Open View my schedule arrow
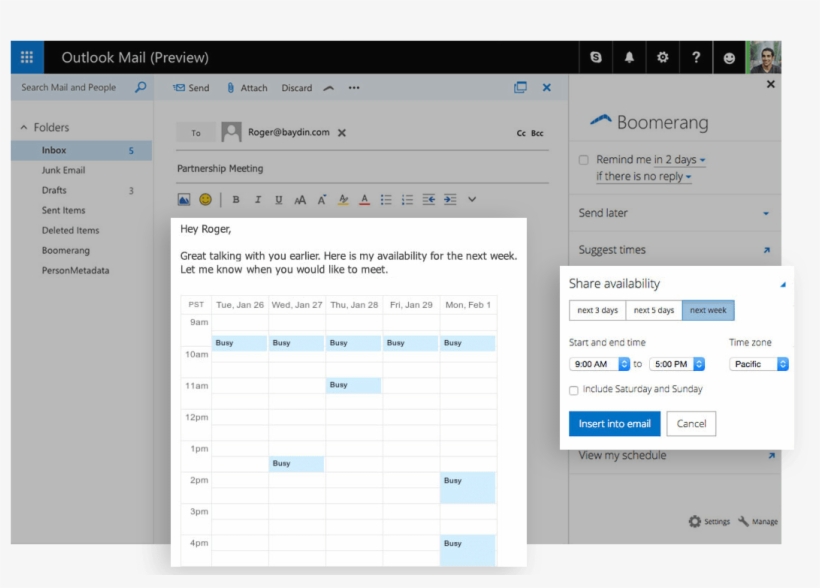This screenshot has height=588, width=820. (771, 456)
